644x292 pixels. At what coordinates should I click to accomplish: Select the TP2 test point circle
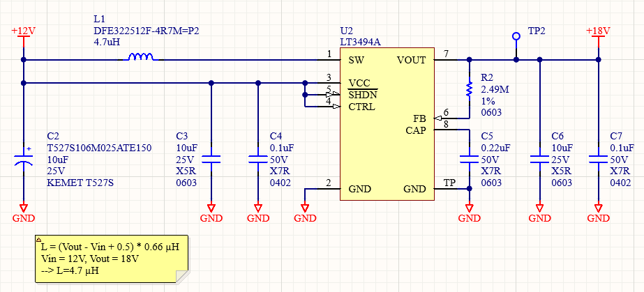(516, 37)
